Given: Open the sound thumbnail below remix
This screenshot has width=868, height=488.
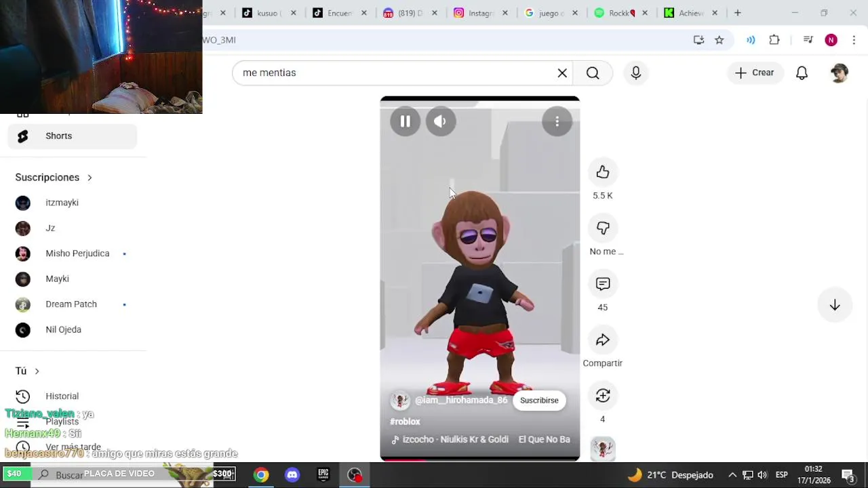Looking at the screenshot, I should 603,449.
